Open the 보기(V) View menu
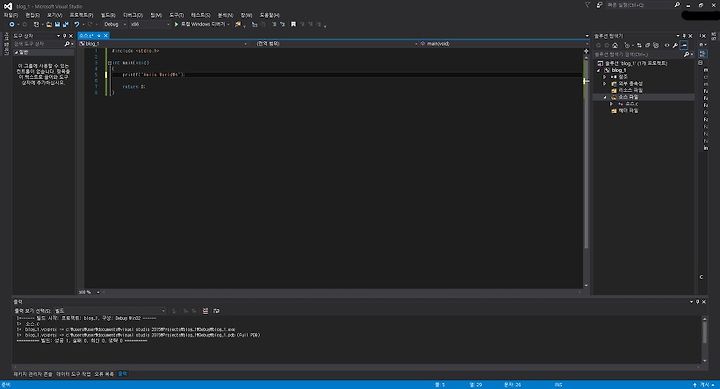The image size is (720, 389). [54, 15]
